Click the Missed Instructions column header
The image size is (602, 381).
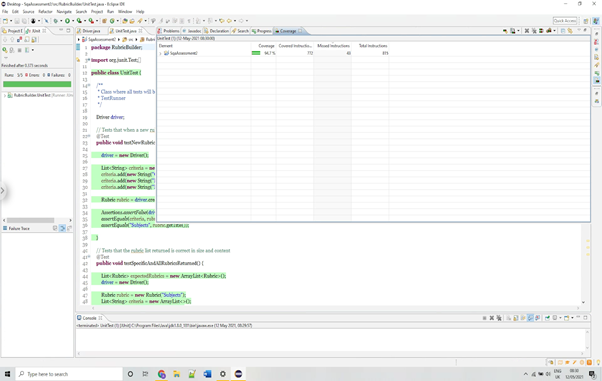click(333, 46)
